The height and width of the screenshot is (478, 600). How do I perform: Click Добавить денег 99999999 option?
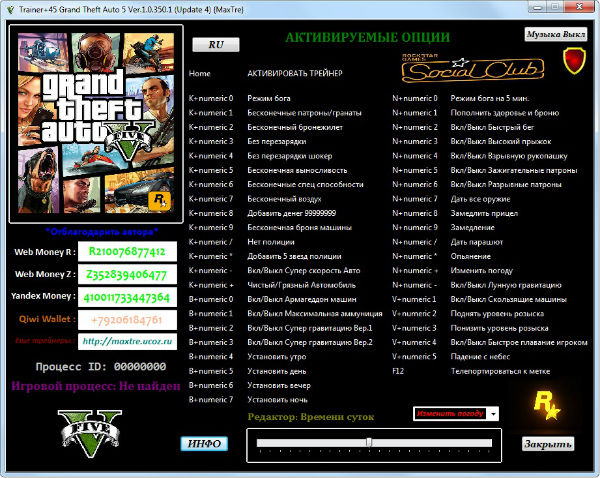(x=292, y=213)
